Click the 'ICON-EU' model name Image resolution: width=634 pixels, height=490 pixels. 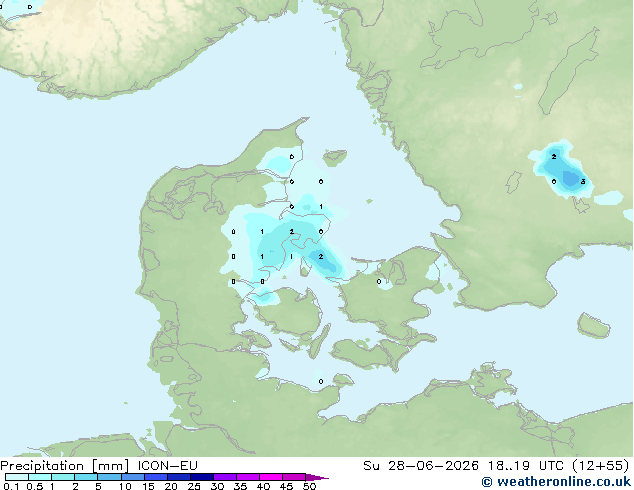(168, 466)
